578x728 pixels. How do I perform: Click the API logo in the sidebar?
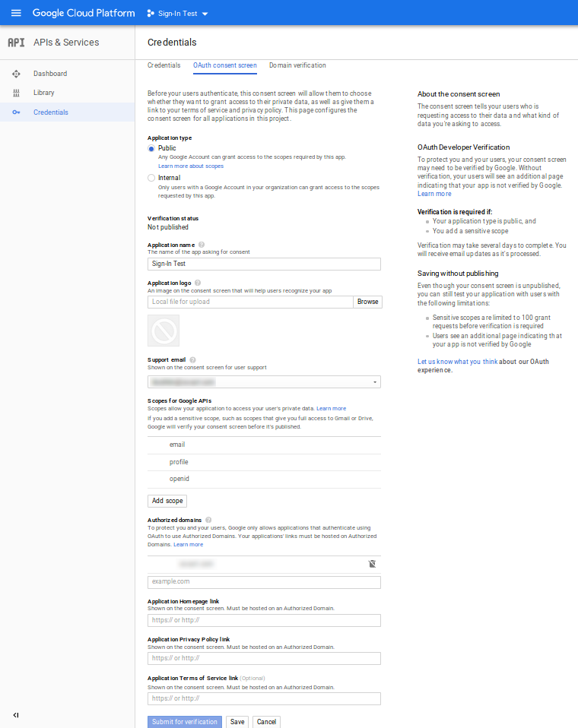pos(16,43)
